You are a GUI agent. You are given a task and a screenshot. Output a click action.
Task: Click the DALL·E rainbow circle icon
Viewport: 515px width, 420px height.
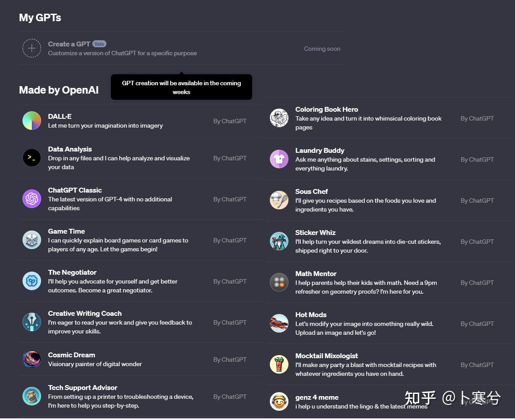click(32, 121)
